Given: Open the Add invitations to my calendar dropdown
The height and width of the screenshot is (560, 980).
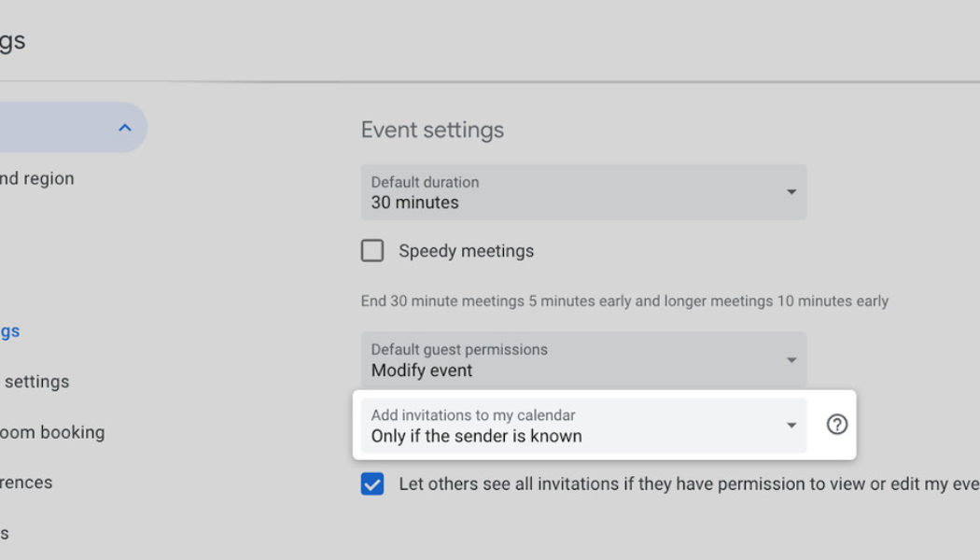Looking at the screenshot, I should pos(583,426).
